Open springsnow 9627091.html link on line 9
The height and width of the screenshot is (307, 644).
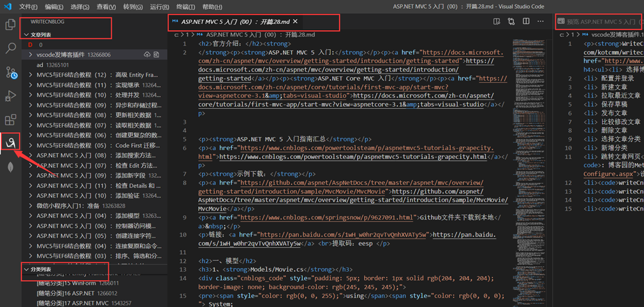(326, 218)
